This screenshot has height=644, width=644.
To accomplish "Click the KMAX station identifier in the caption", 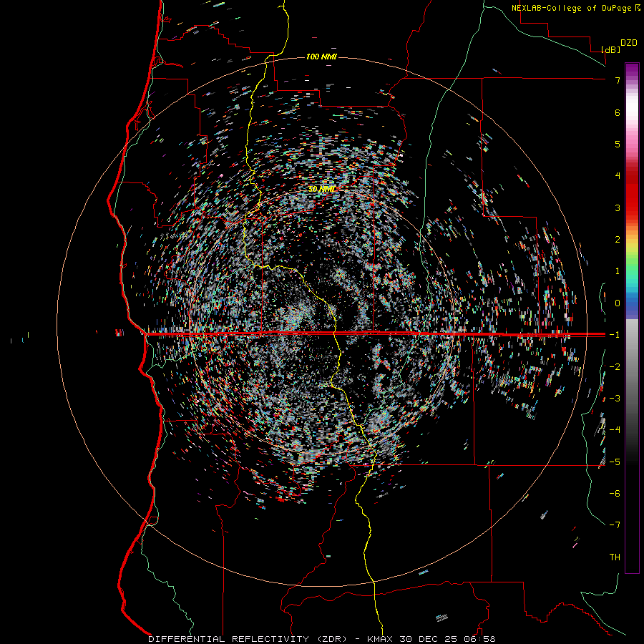I will pos(381,639).
